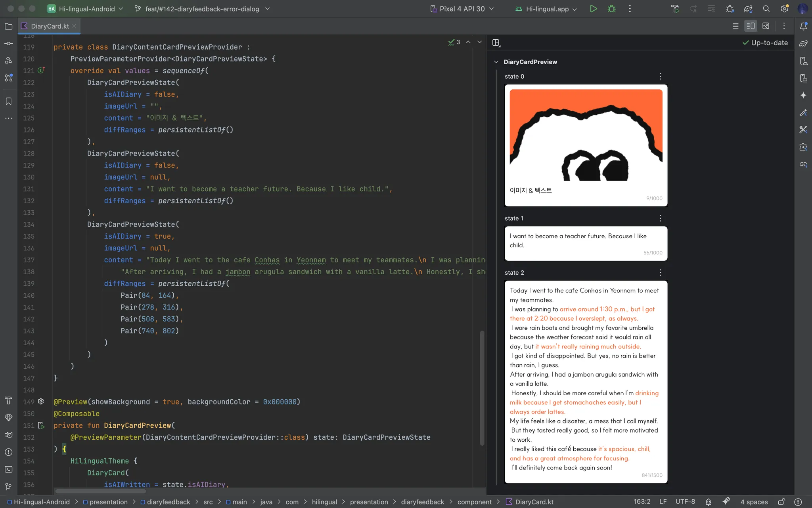Open Gemini sparkle tool window
Screen dimensions: 812x508
[x=803, y=95]
